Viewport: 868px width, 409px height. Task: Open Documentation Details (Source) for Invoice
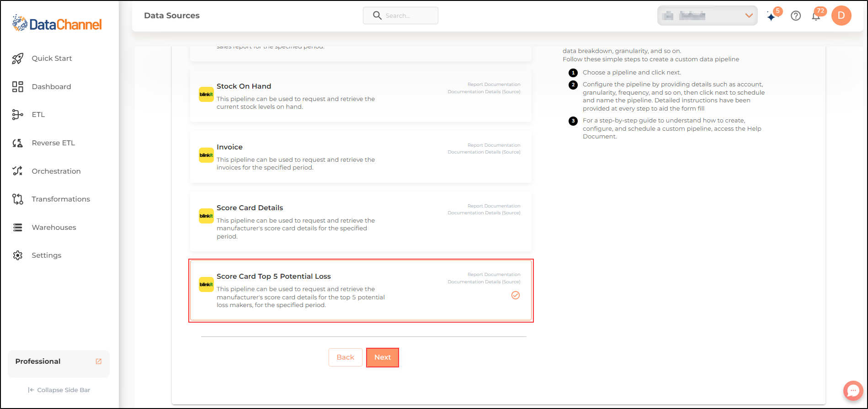coord(484,152)
